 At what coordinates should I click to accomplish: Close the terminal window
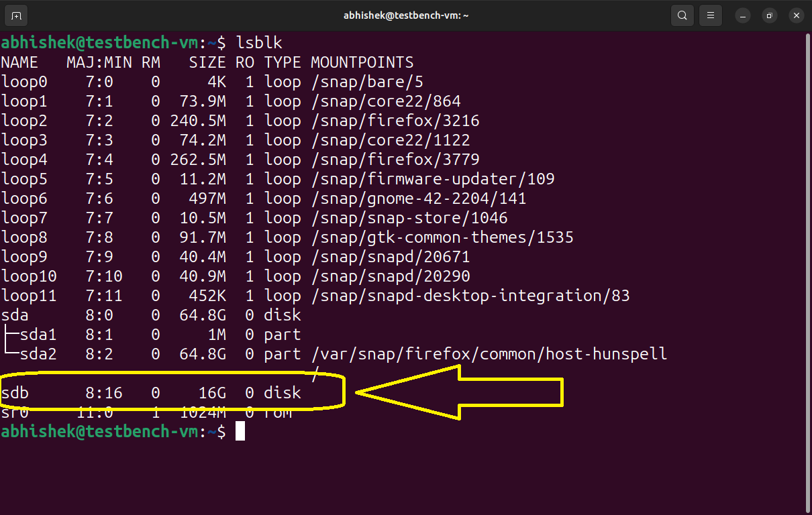click(x=796, y=15)
